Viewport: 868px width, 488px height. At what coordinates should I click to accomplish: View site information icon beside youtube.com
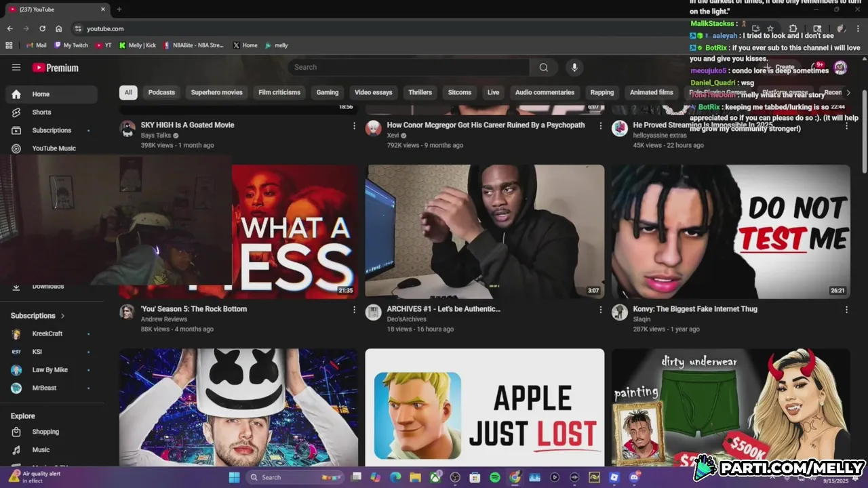(x=78, y=28)
